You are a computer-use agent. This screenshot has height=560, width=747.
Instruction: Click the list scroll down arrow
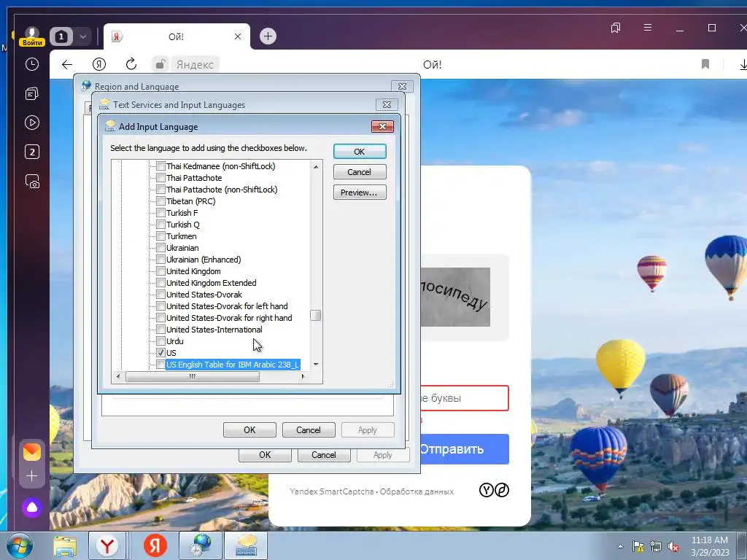click(315, 365)
